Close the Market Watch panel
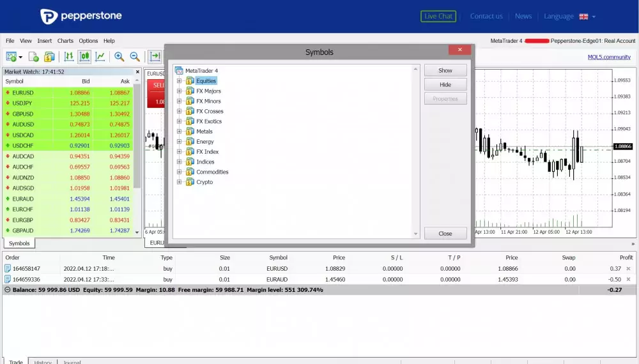Image resolution: width=639 pixels, height=364 pixels. pos(137,72)
